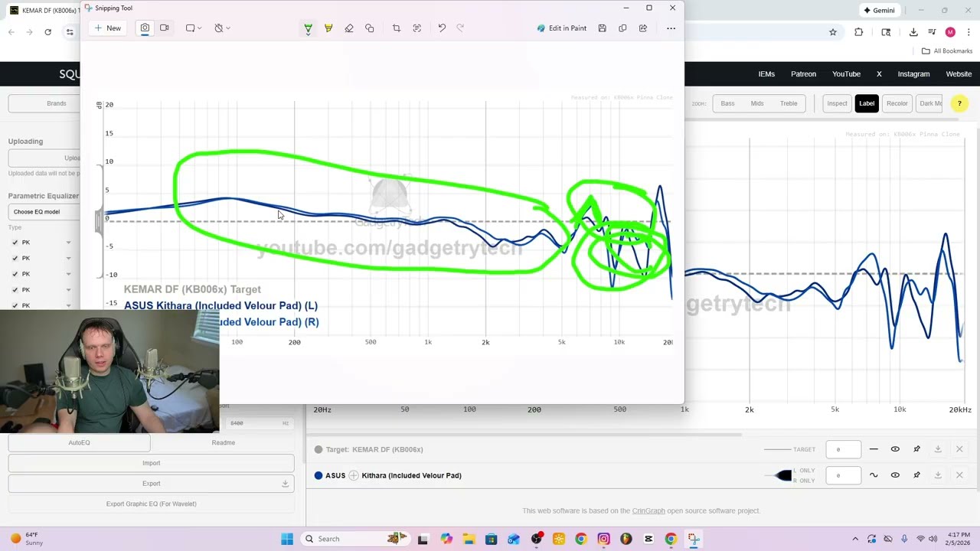This screenshot has height=551, width=980.
Task: Zoom graph to Bass range
Action: coord(727,103)
